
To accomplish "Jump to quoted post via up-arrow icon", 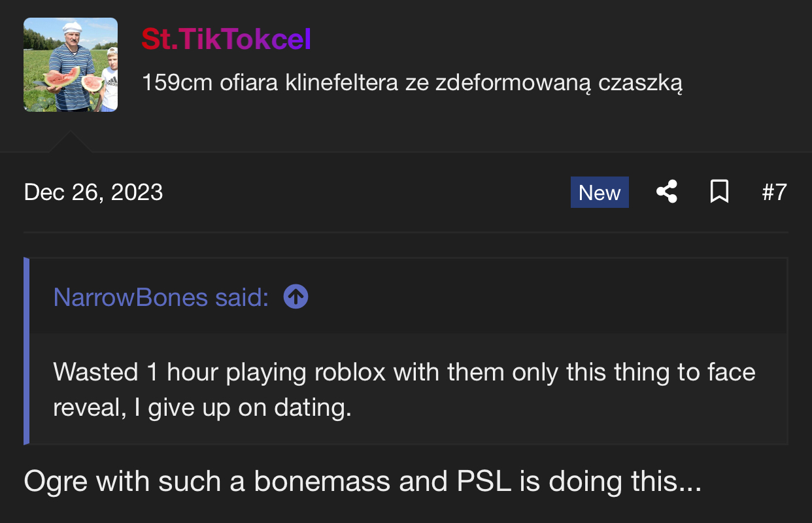I will 296,297.
